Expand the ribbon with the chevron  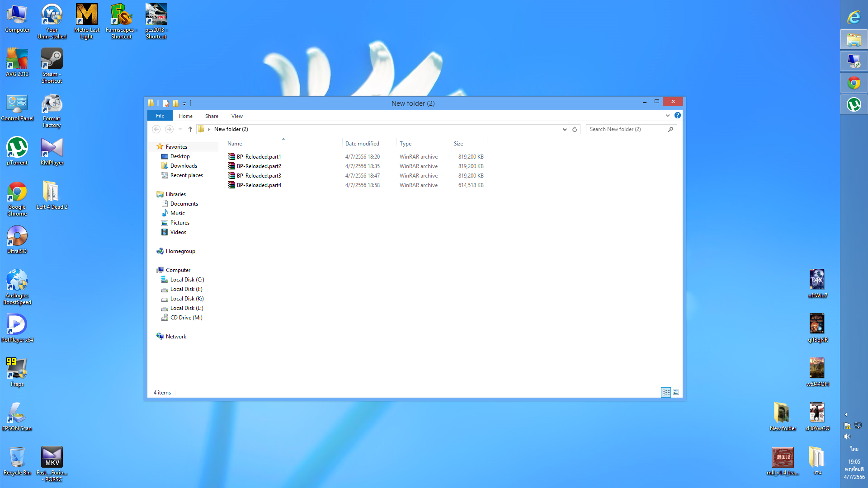click(x=668, y=116)
